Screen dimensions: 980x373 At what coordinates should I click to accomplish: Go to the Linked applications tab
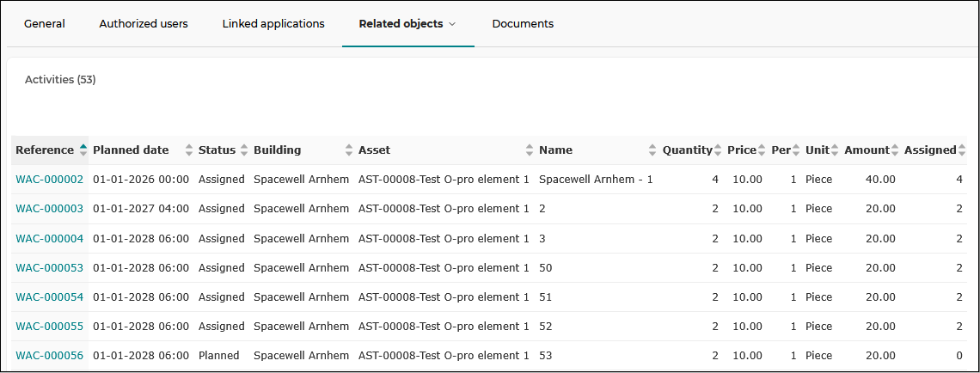[x=273, y=24]
